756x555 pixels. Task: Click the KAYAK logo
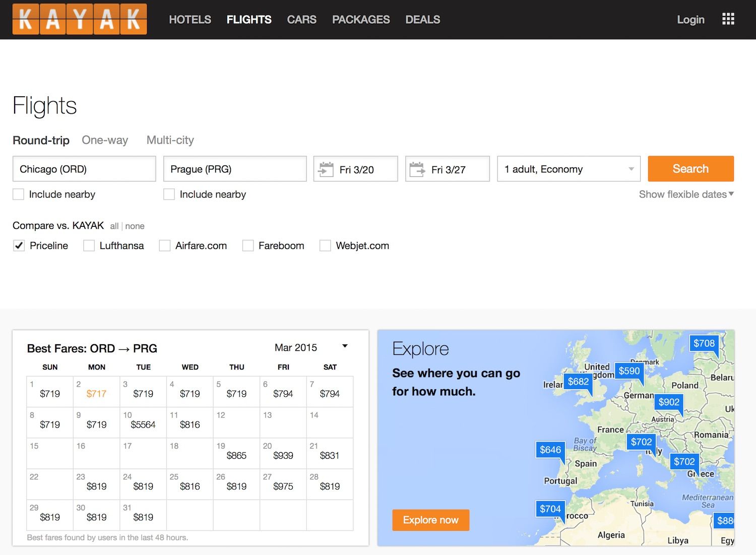point(80,19)
